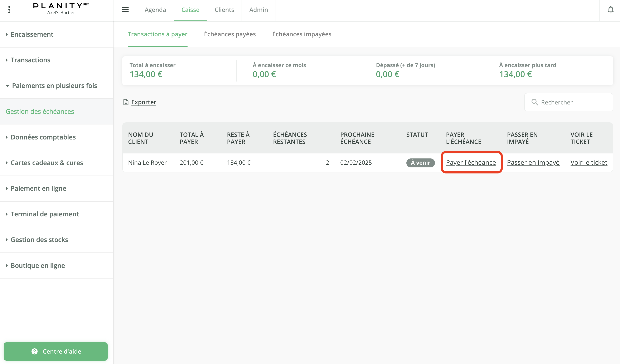
Task: Expand the Encaissement section
Action: point(32,34)
